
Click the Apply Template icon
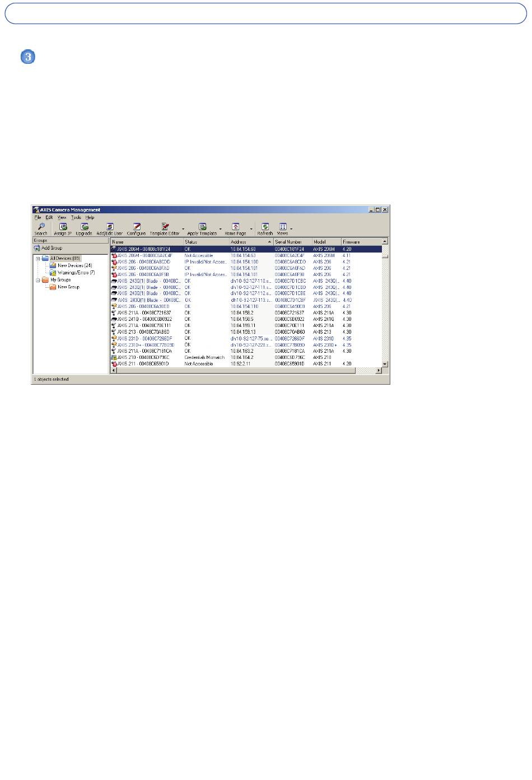click(x=202, y=227)
